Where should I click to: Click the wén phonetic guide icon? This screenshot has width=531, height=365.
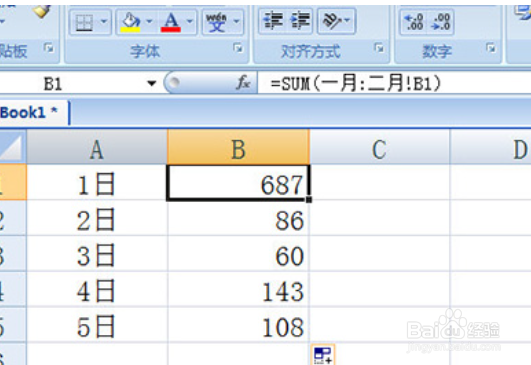click(x=217, y=22)
